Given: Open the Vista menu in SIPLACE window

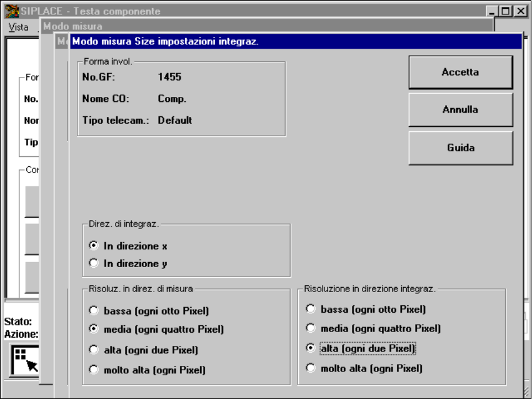Looking at the screenshot, I should click(18, 27).
